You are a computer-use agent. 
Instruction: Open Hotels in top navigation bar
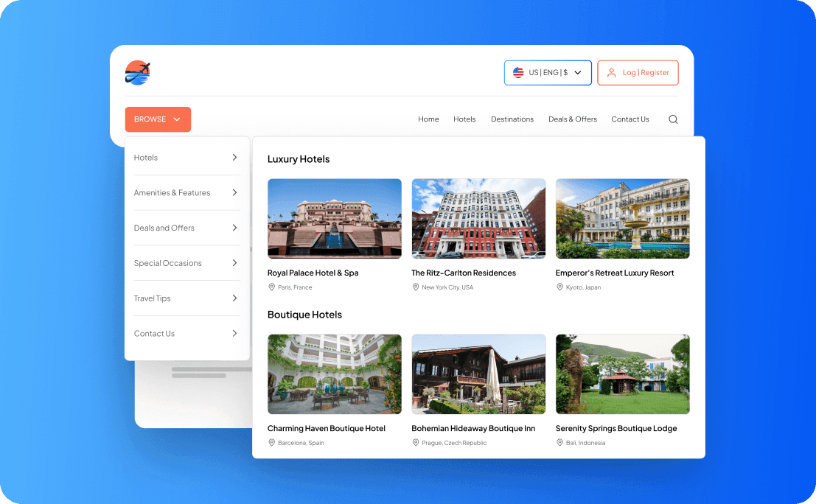[464, 119]
